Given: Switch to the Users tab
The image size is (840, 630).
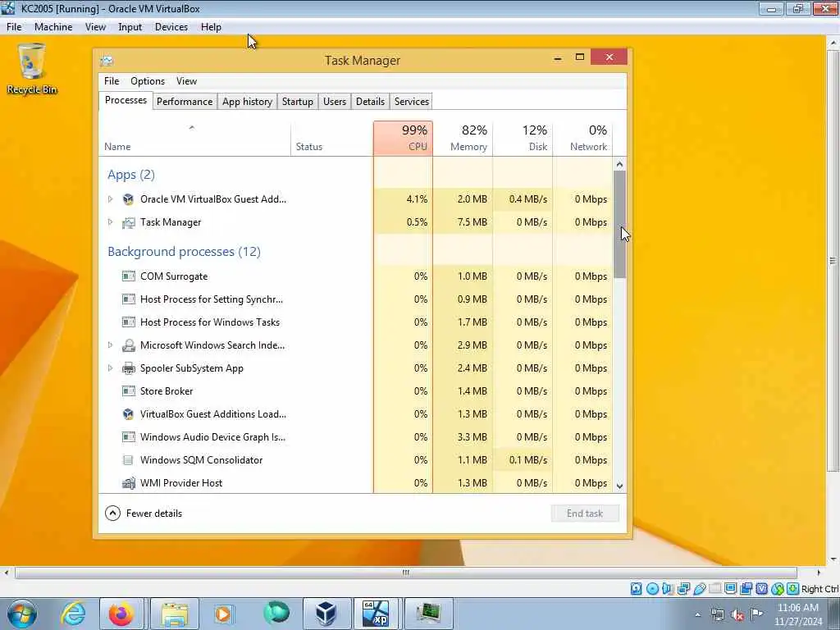Looking at the screenshot, I should (x=335, y=102).
